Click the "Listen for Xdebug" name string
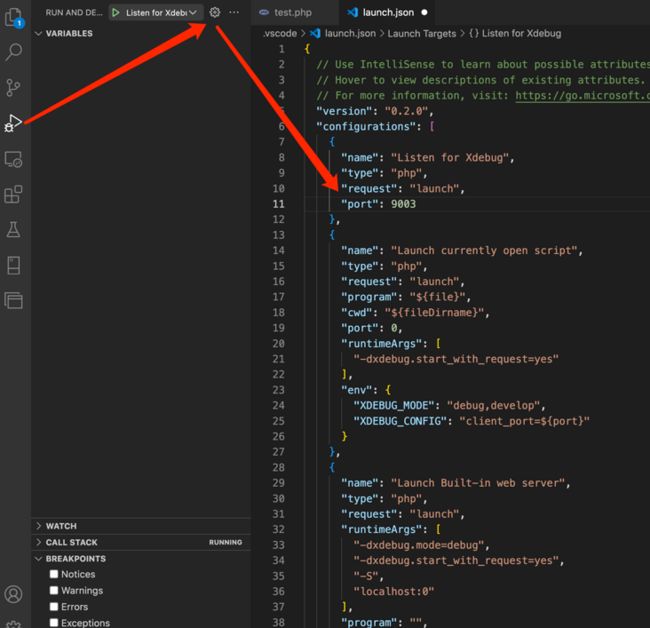Viewport: 650px width, 628px height. coord(450,158)
